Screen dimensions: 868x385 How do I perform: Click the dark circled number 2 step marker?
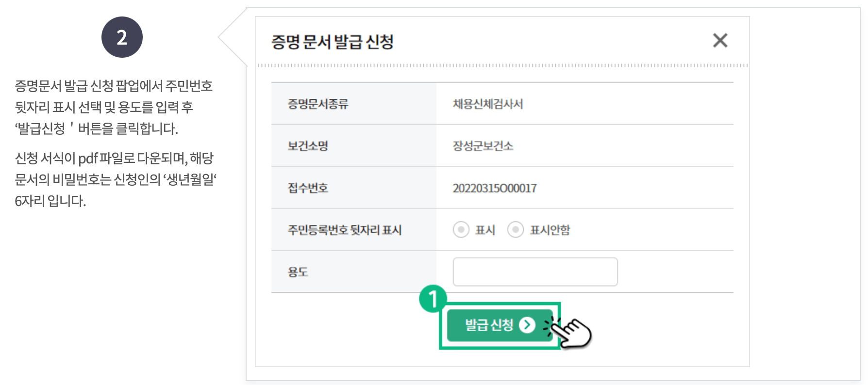coord(122,37)
